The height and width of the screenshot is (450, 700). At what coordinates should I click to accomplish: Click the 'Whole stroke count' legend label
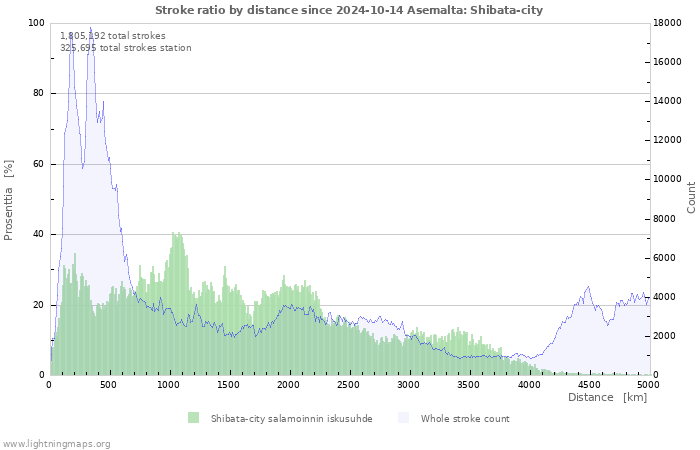[465, 419]
